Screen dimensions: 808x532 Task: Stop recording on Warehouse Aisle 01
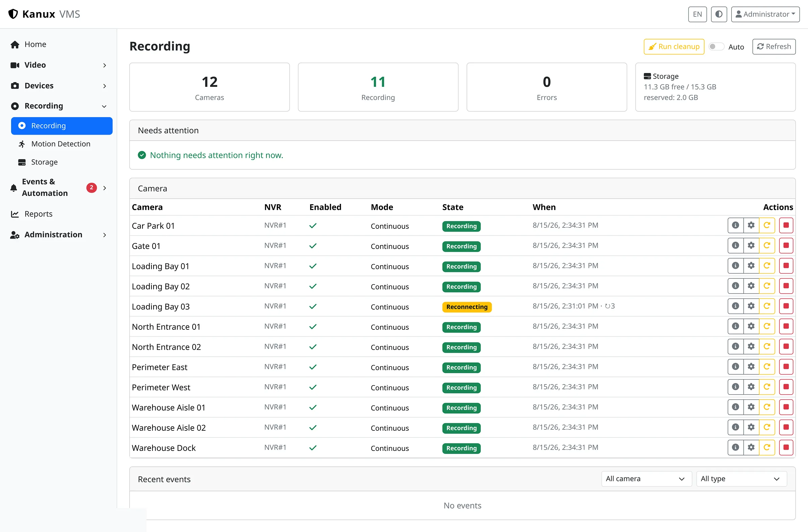point(786,407)
